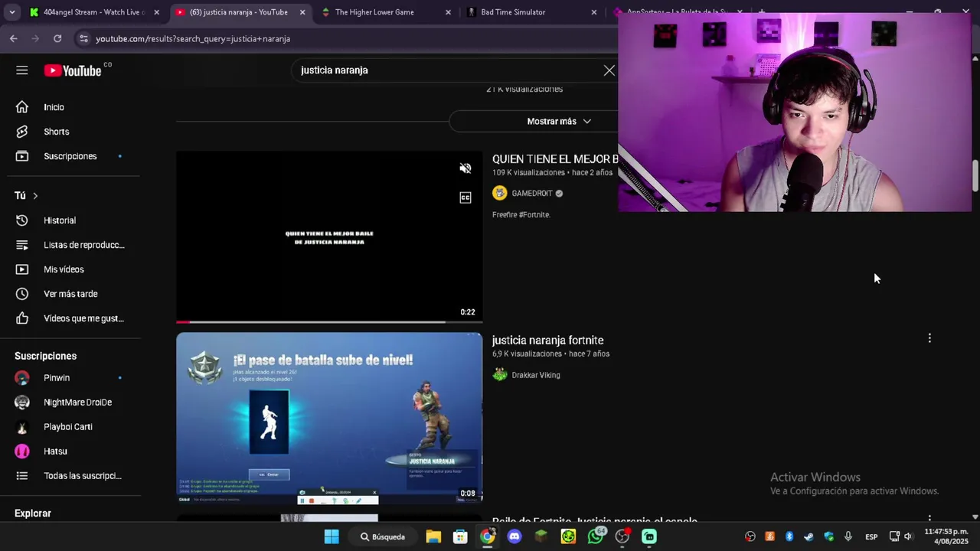Click the GAMEDROIT channel avatar
The width and height of the screenshot is (980, 551).
click(x=500, y=194)
